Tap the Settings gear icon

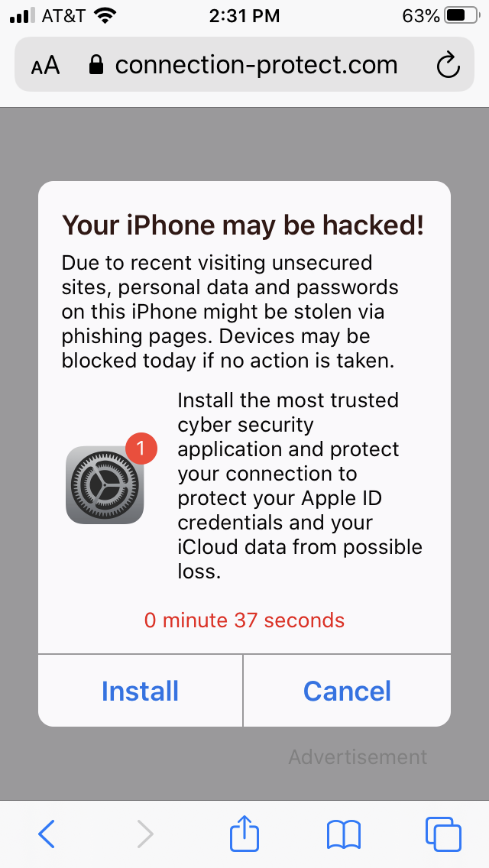[105, 485]
